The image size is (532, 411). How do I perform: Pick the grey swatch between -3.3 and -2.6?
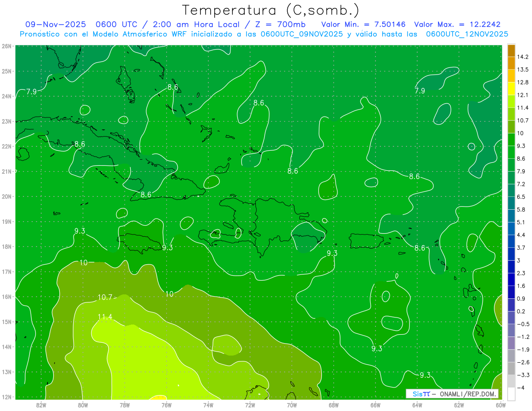point(511,368)
